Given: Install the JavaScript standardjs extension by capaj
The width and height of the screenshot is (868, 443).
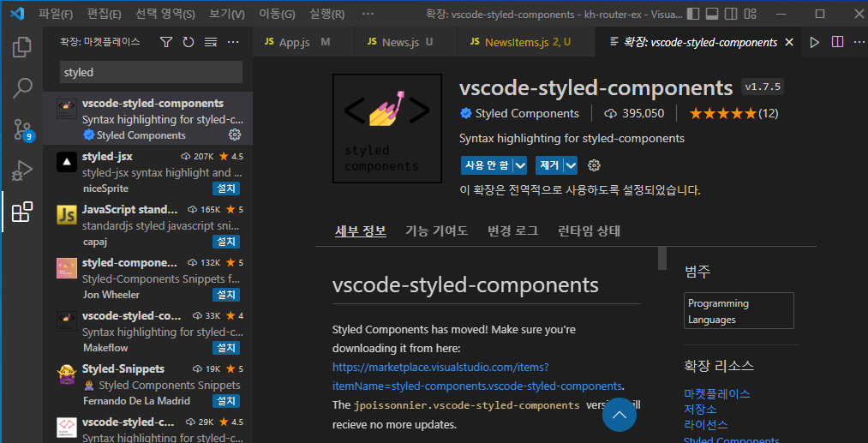Looking at the screenshot, I should click(226, 242).
